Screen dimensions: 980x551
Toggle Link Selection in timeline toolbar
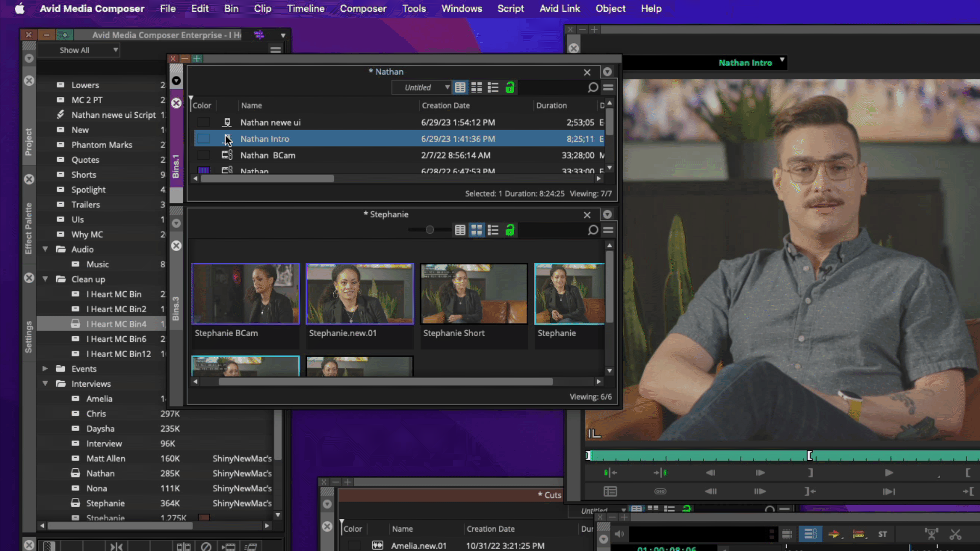tap(810, 534)
